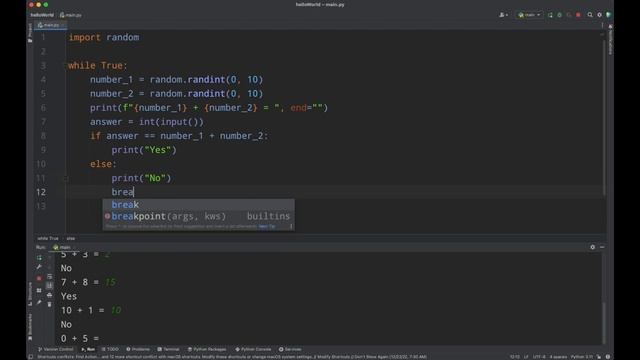Image resolution: width=640 pixels, height=360 pixels.
Task: Follow the Next Tip link in completion popup
Action: (267, 226)
